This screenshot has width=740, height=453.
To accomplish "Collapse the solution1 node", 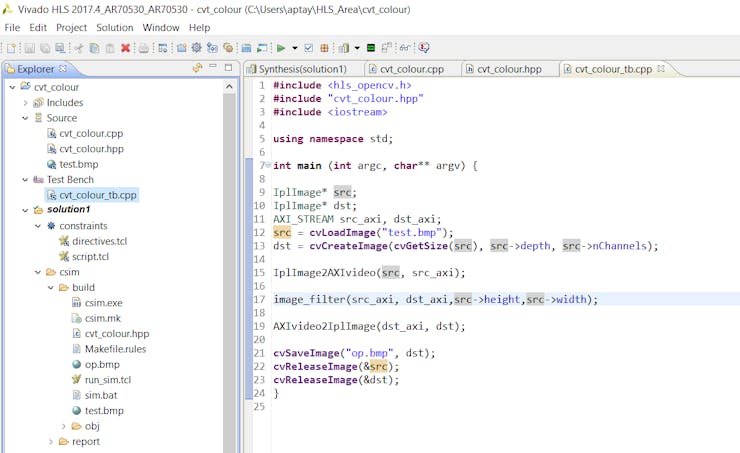I will tap(25, 210).
